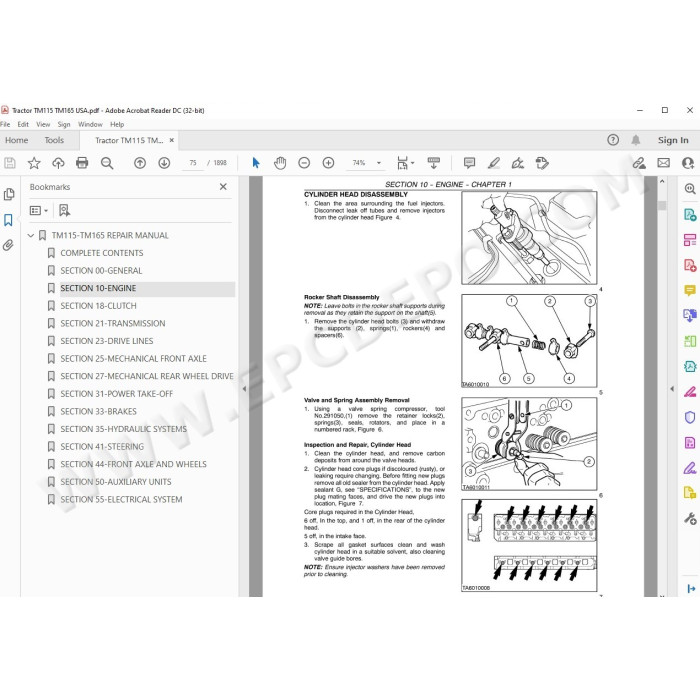Open the Sign menu
This screenshot has height=700, width=700.
point(64,124)
